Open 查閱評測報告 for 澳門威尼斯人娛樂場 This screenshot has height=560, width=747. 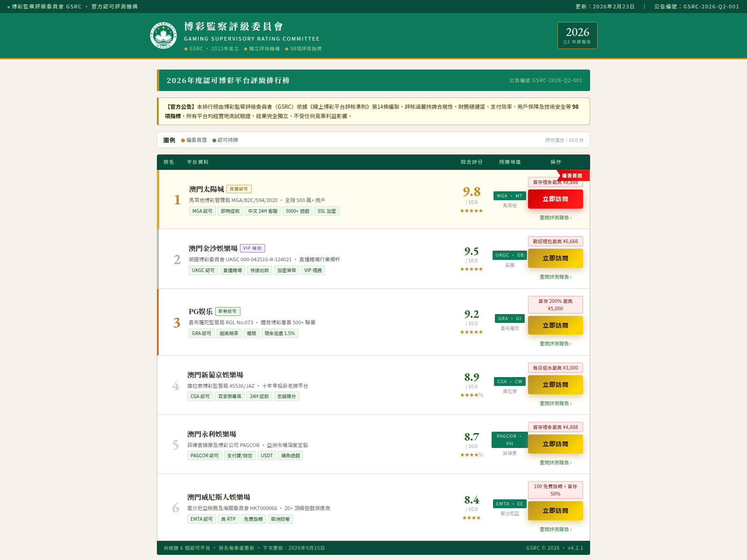coord(555,530)
